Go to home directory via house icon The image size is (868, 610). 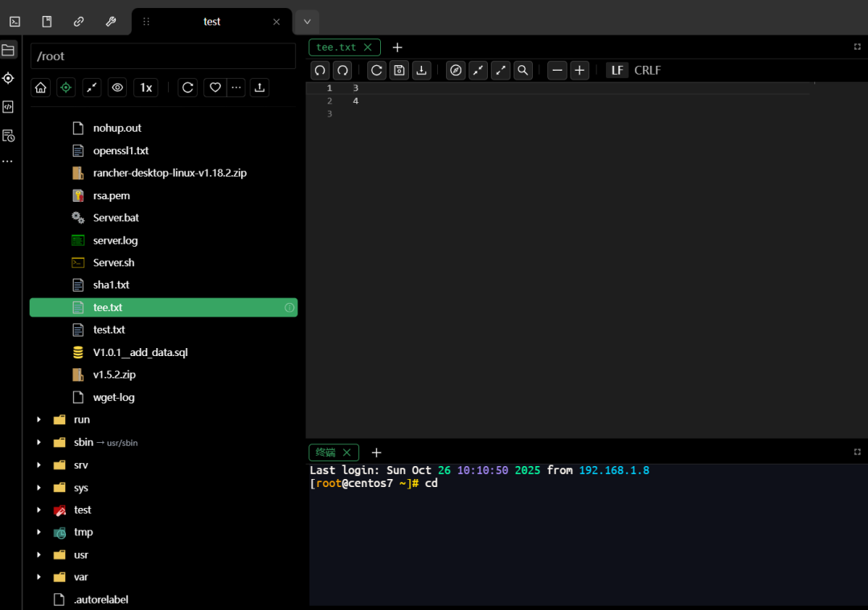(41, 88)
